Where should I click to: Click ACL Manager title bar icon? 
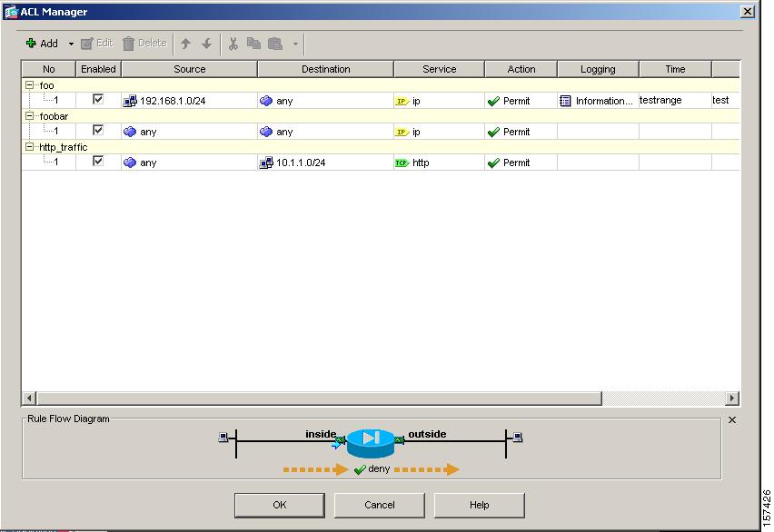tap(11, 12)
